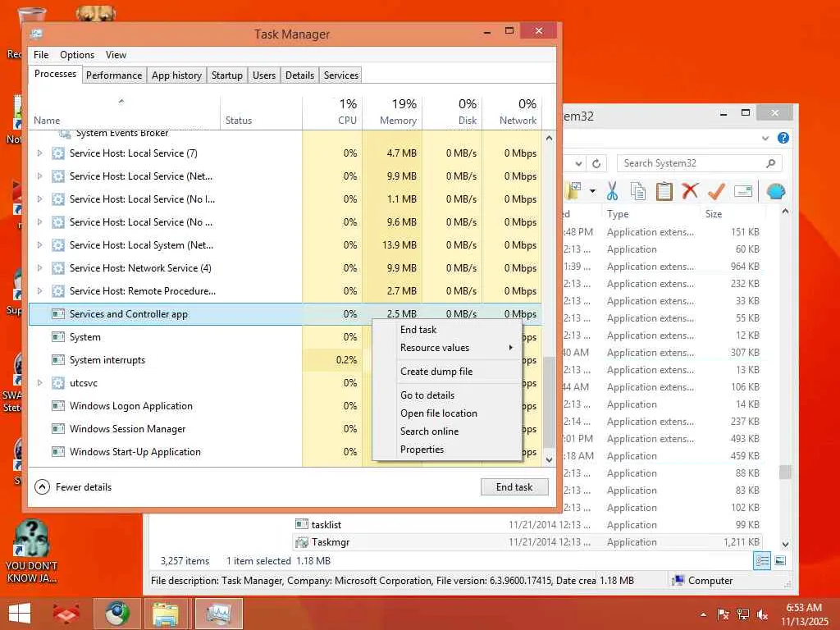This screenshot has height=630, width=840.
Task: Select the Windows Session Manager process row
Action: tap(285, 429)
